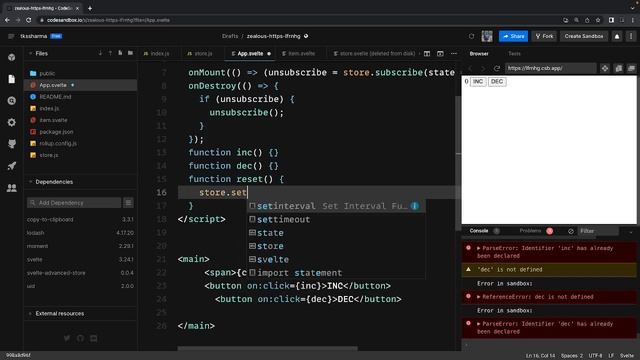Click the preview URL address field

click(x=551, y=68)
